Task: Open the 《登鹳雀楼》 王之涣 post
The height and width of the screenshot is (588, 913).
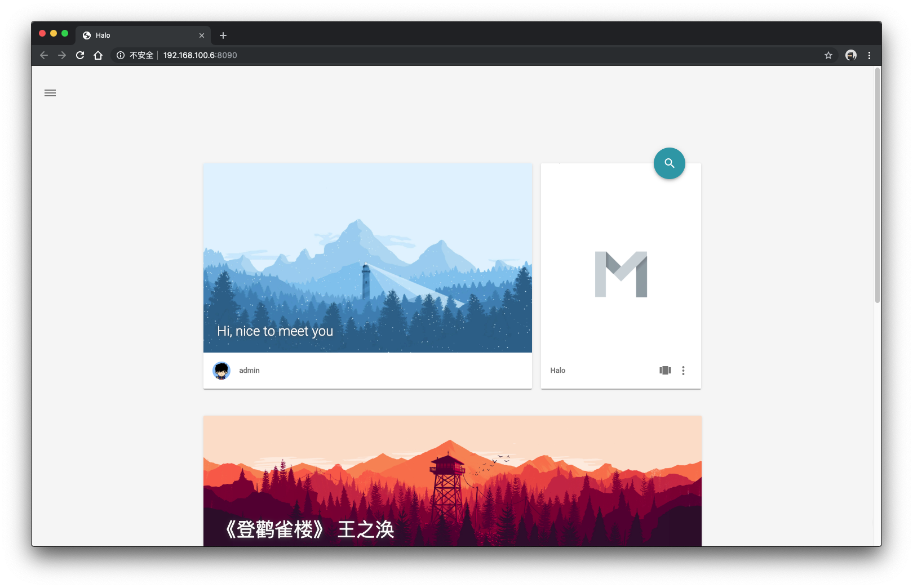Action: click(309, 529)
